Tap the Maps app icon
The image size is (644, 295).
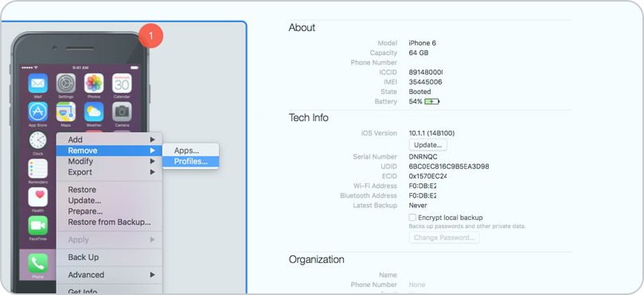point(66,112)
